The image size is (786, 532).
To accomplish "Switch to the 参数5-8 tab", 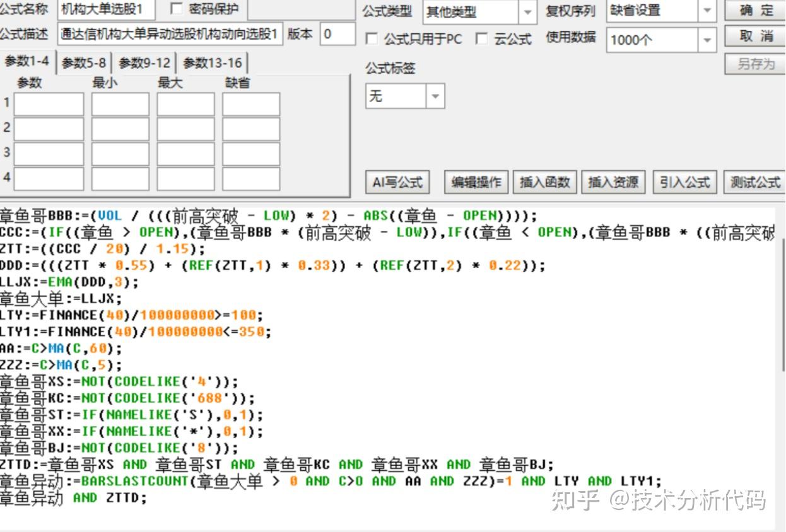I will point(84,63).
